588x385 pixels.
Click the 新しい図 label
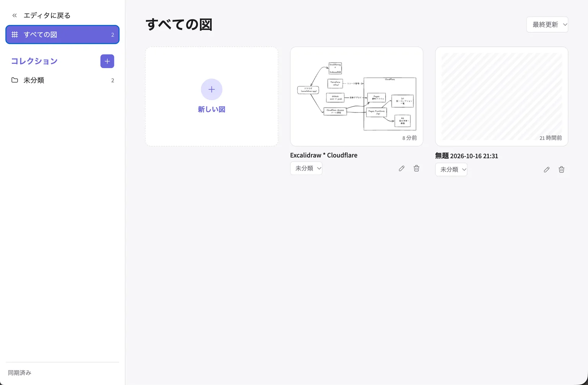[x=212, y=109]
